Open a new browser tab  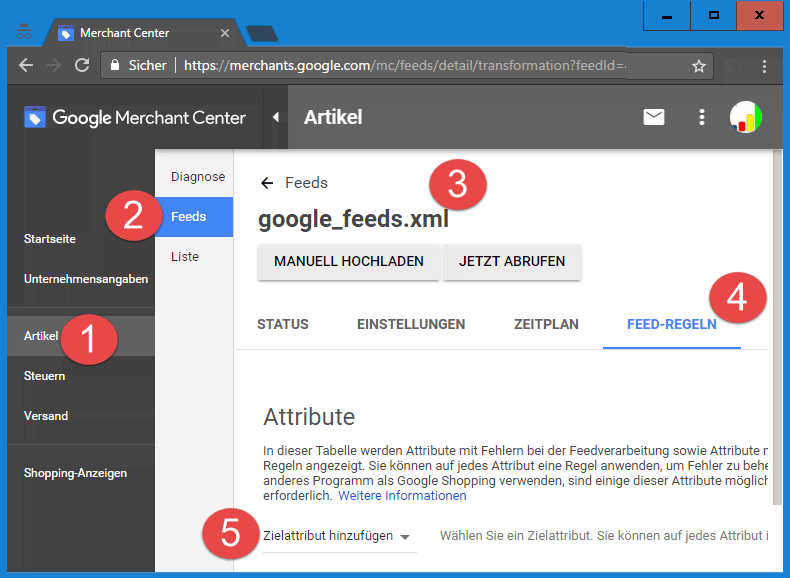(x=262, y=33)
